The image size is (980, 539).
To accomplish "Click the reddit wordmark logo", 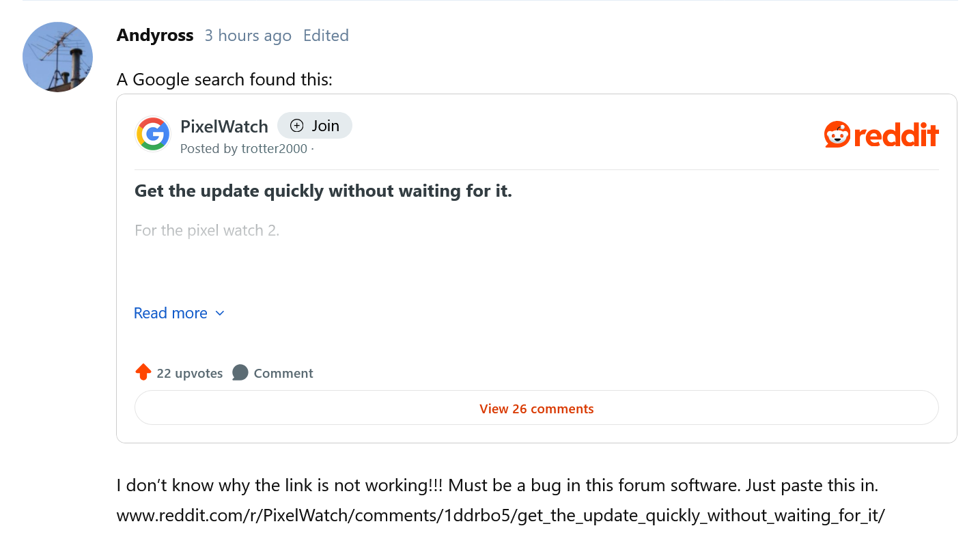I will (896, 135).
